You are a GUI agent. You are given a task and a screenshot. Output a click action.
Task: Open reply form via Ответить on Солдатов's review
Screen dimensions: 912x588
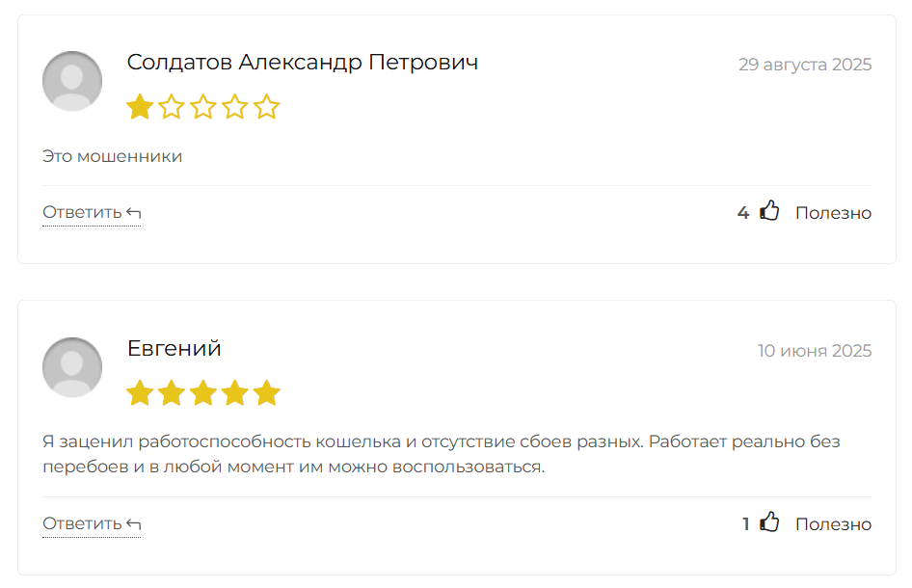83,211
